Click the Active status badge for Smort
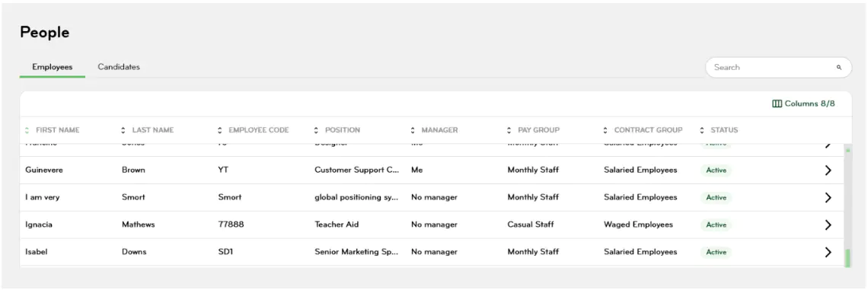Screen dimensions: 868x290 point(716,198)
